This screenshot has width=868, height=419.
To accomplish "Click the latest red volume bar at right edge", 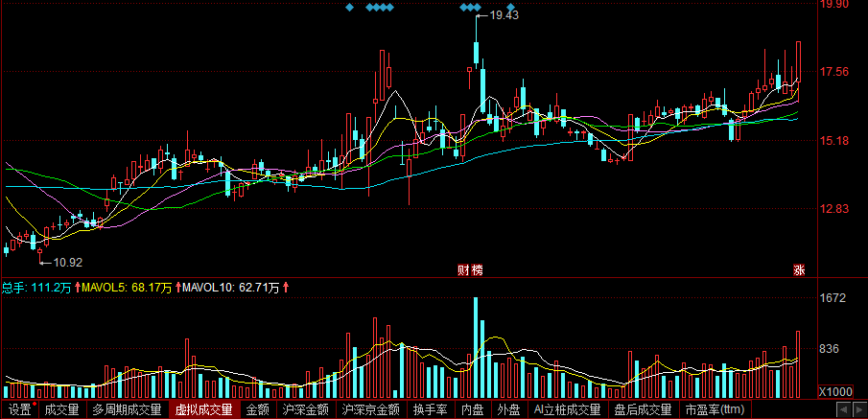I will (798, 364).
